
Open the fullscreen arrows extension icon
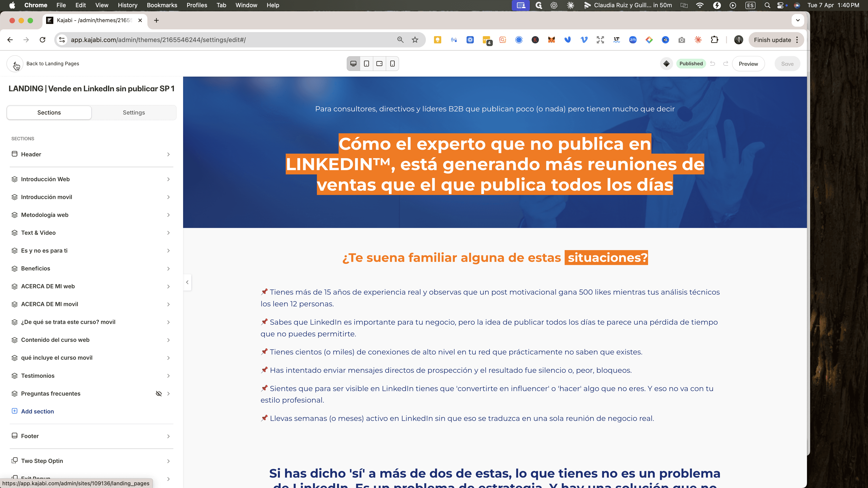[600, 40]
